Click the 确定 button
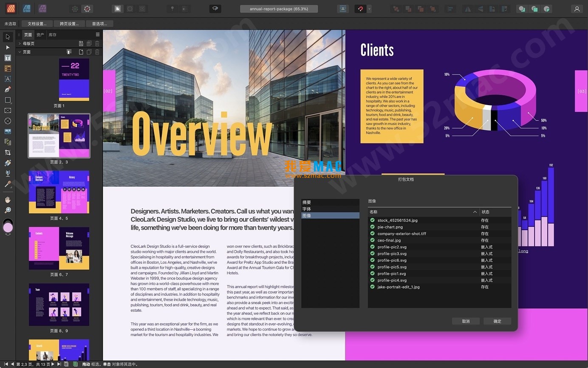588x368 pixels. [497, 321]
